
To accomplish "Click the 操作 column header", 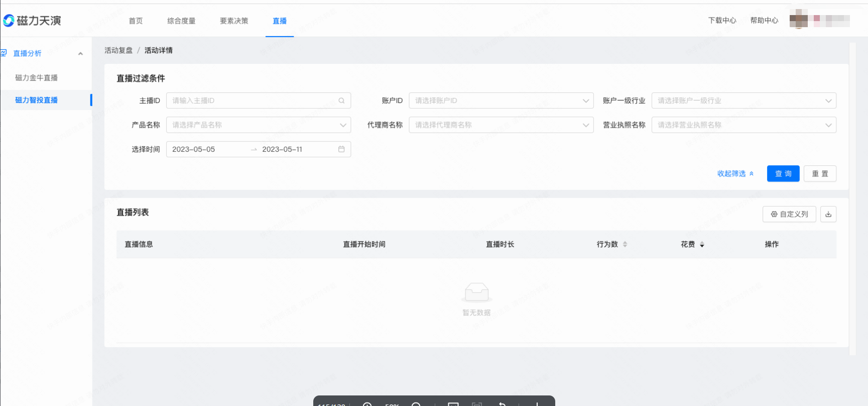I will [772, 244].
